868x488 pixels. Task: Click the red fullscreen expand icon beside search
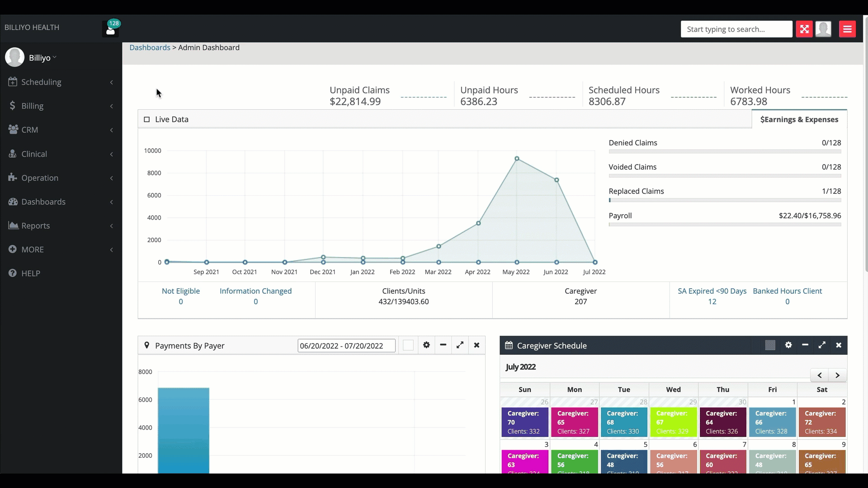pos(804,29)
